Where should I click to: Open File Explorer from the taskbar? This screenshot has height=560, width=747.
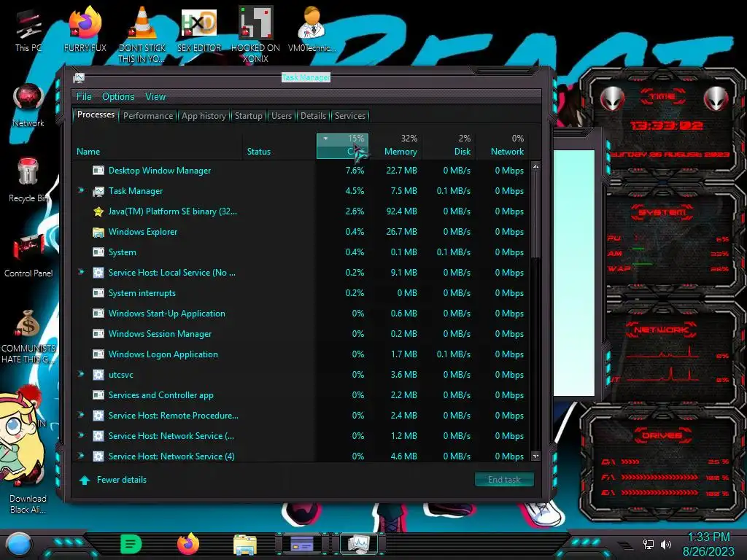point(245,544)
